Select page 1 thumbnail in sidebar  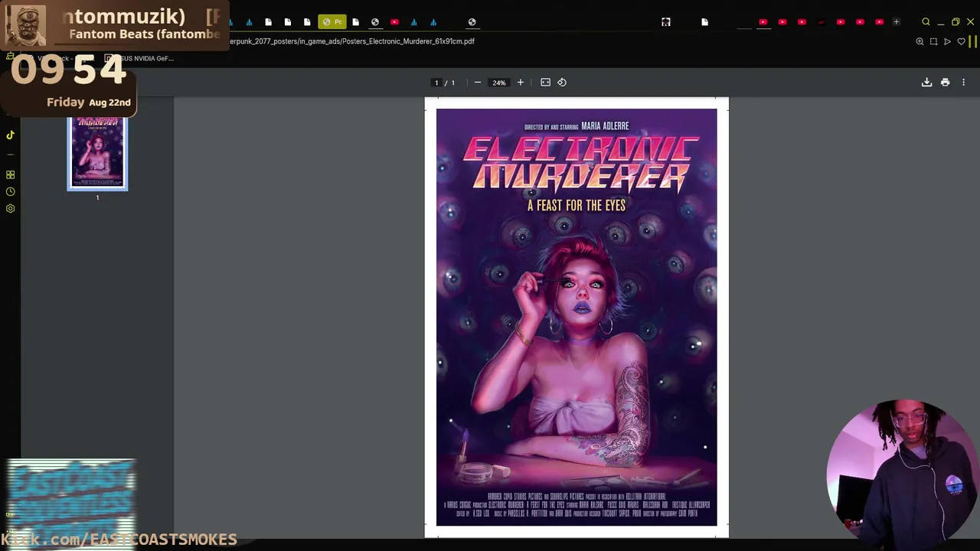tap(97, 153)
